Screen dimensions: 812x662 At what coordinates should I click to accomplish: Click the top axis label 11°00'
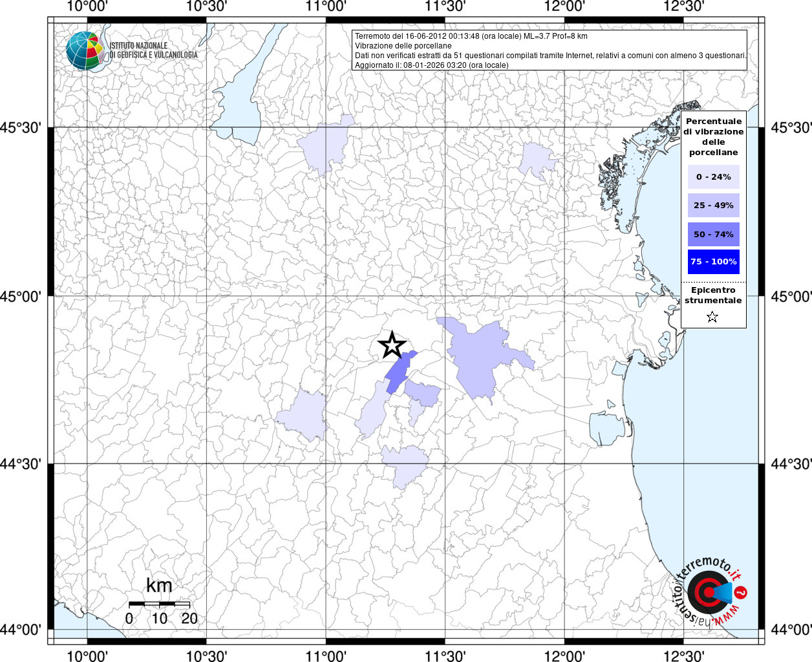click(x=326, y=6)
